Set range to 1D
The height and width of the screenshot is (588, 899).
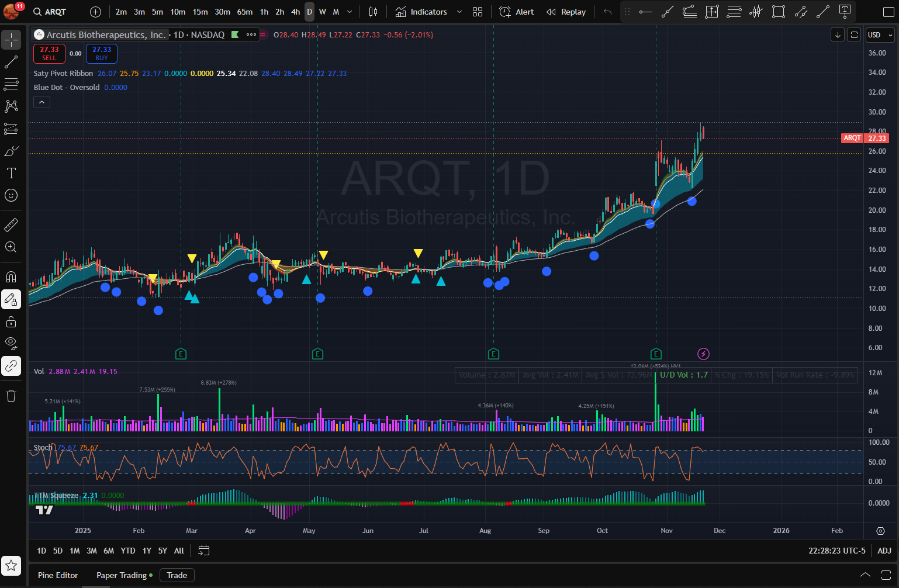tap(42, 551)
